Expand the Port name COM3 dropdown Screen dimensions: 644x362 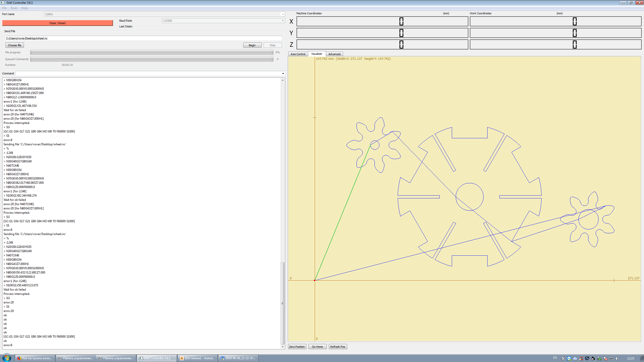click(283, 14)
